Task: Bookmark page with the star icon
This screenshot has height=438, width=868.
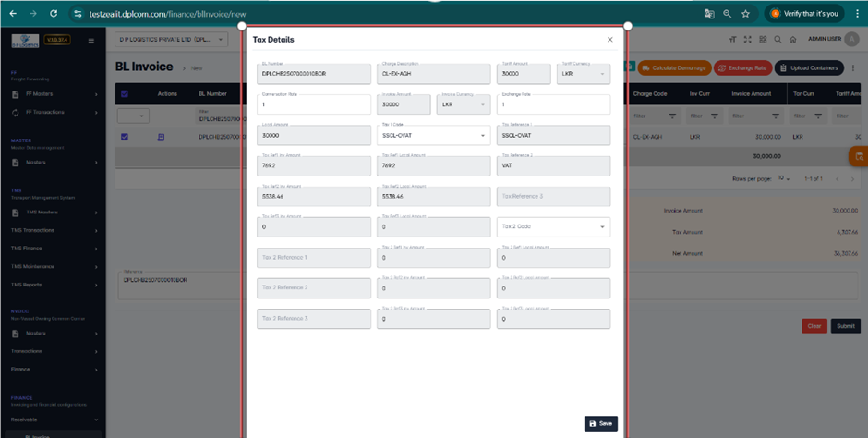Action: click(745, 14)
